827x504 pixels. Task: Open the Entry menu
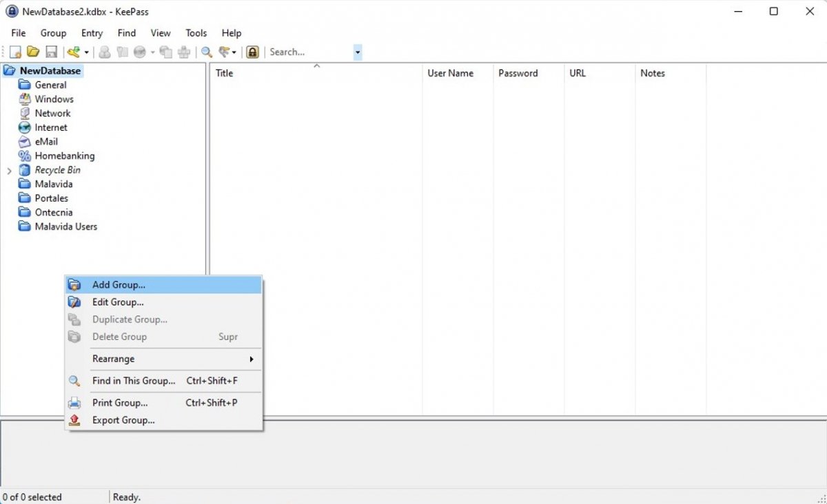coord(92,33)
